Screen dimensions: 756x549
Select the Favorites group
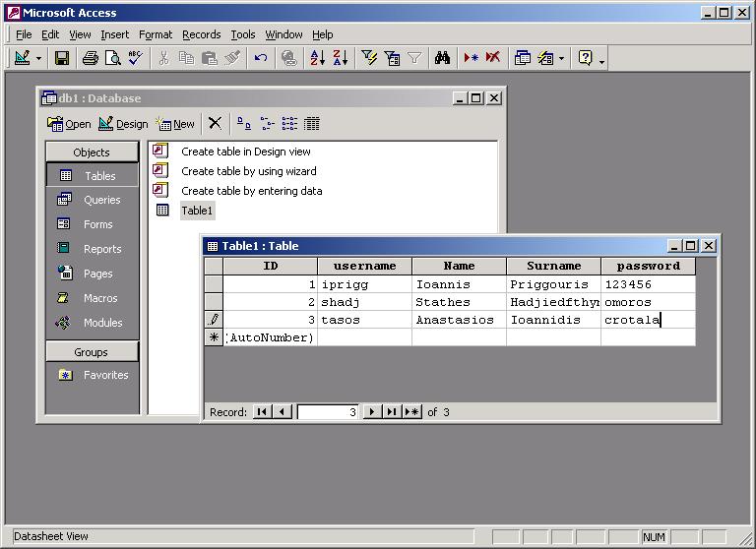[x=93, y=375]
